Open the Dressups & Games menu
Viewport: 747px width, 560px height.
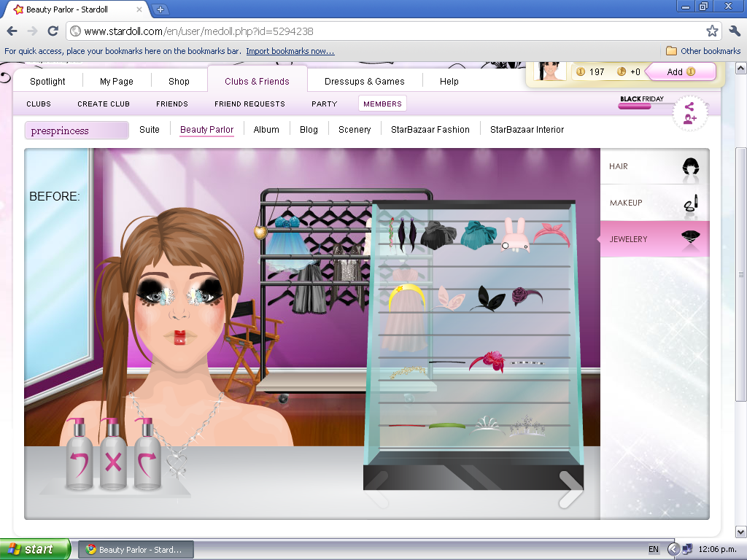[x=364, y=81]
